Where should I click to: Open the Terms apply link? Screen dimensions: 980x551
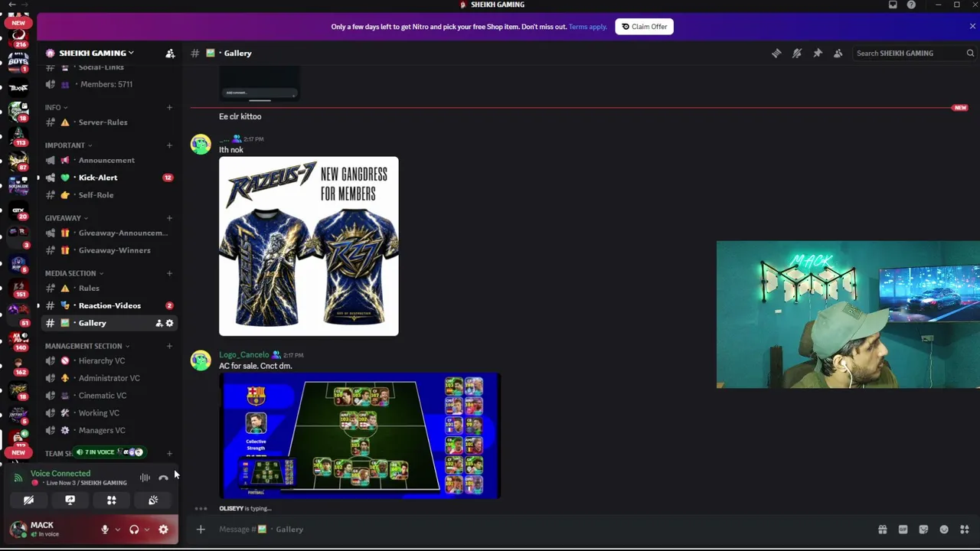(x=588, y=27)
